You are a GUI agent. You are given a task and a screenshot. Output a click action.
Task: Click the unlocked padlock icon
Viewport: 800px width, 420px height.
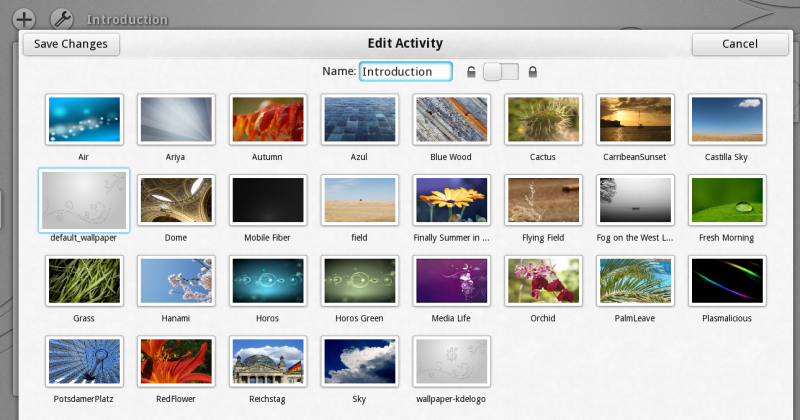(x=471, y=72)
